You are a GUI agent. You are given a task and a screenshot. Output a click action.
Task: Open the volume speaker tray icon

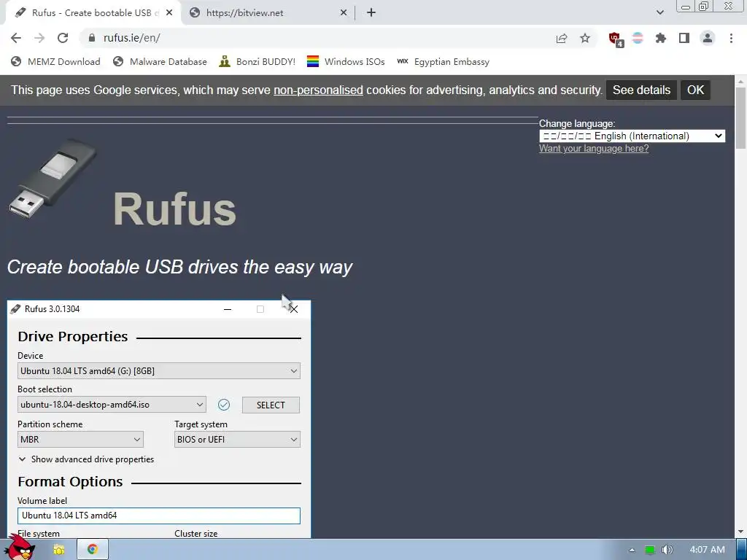[x=667, y=550]
